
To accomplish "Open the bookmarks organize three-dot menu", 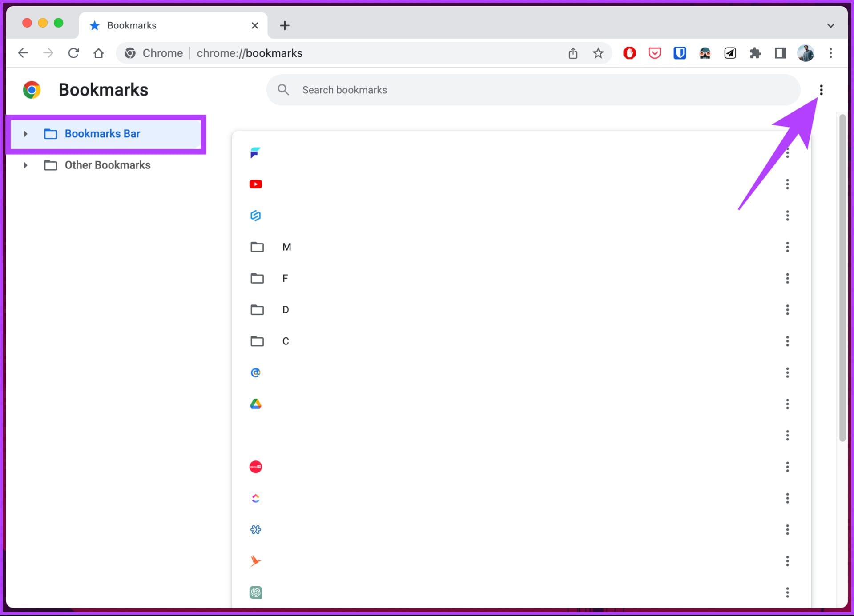I will (821, 90).
